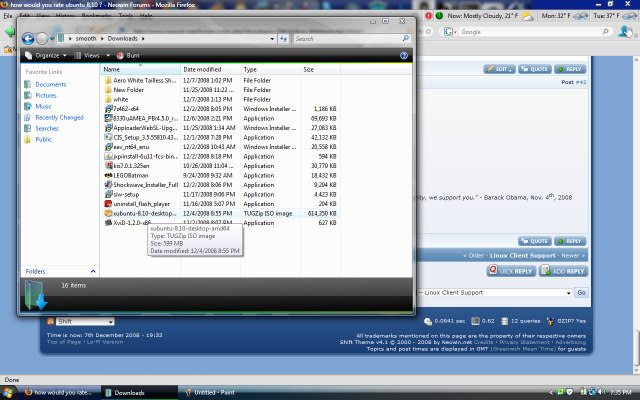Click address breadcrumb 'smooth'
This screenshot has height=400, width=640.
click(86, 39)
